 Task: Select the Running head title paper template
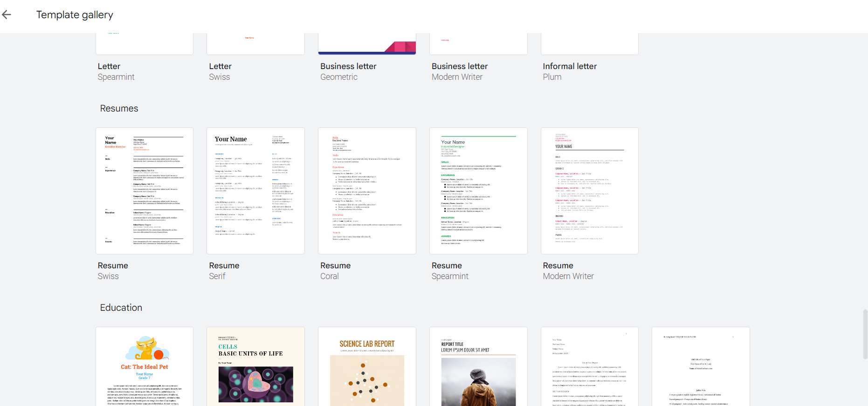pos(701,366)
